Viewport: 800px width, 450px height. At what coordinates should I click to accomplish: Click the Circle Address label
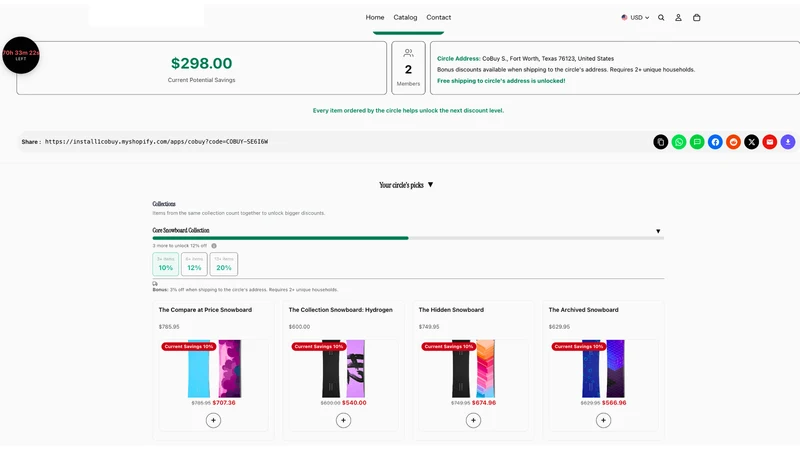pyautogui.click(x=459, y=59)
